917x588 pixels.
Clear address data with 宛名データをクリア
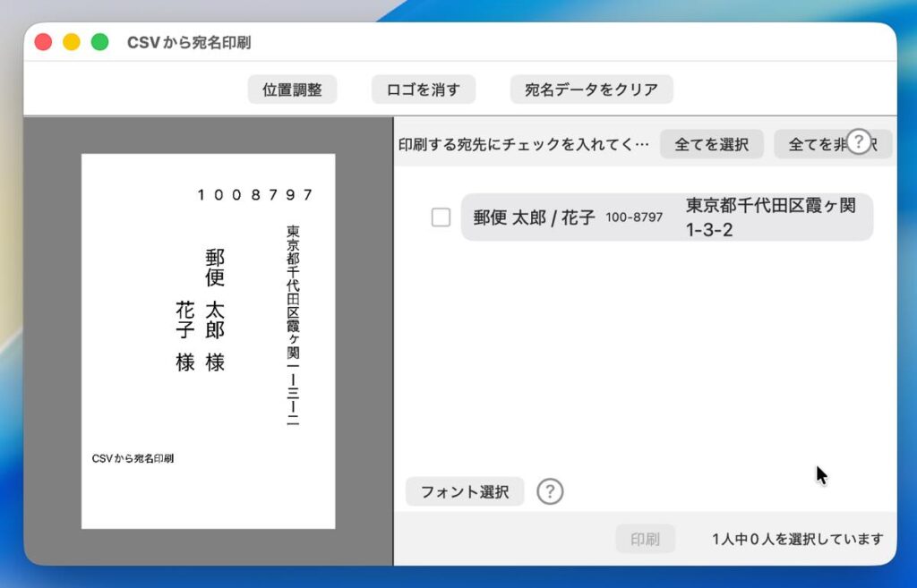591,89
